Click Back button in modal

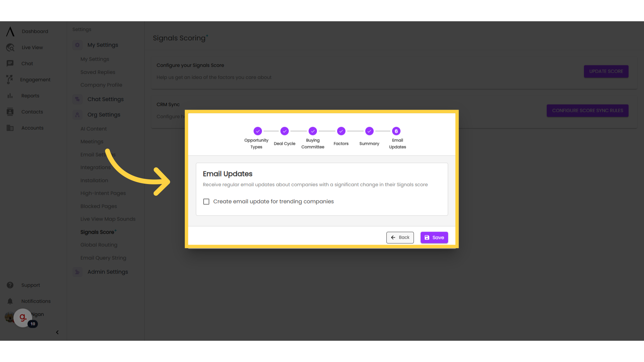coord(400,237)
